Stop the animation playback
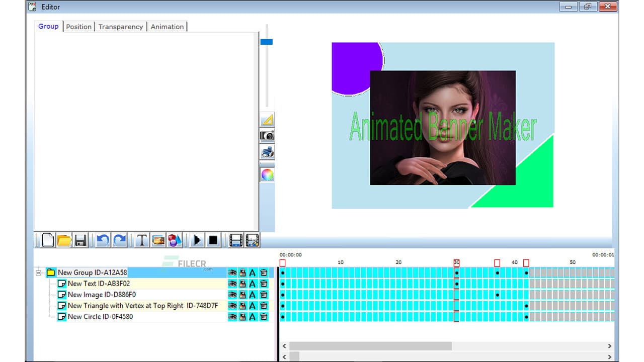The width and height of the screenshot is (644, 362). tap(213, 240)
